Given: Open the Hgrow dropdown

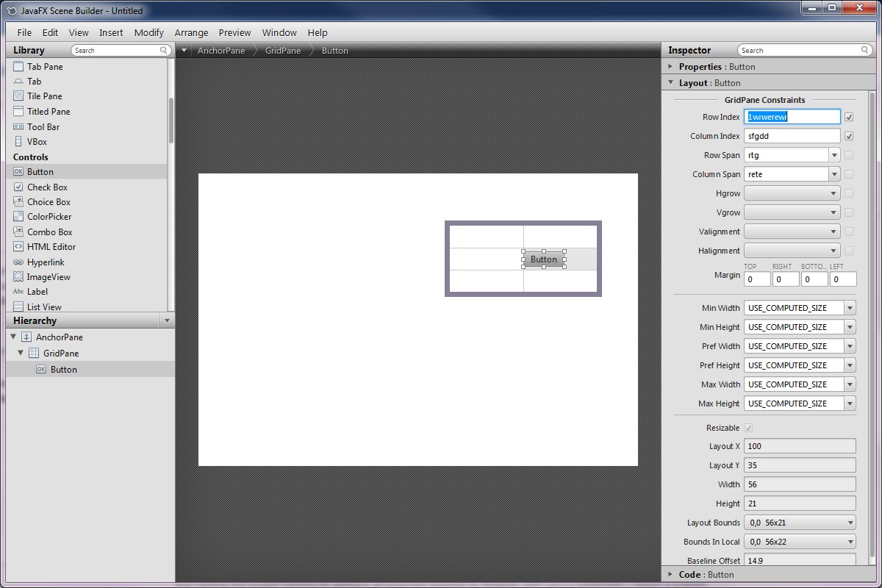Looking at the screenshot, I should pyautogui.click(x=792, y=193).
